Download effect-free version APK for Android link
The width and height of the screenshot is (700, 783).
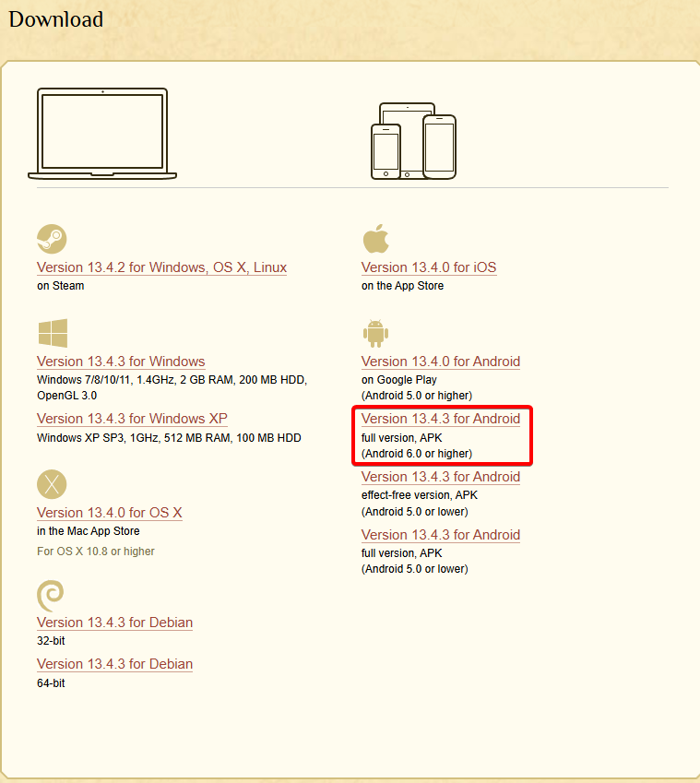tap(441, 477)
